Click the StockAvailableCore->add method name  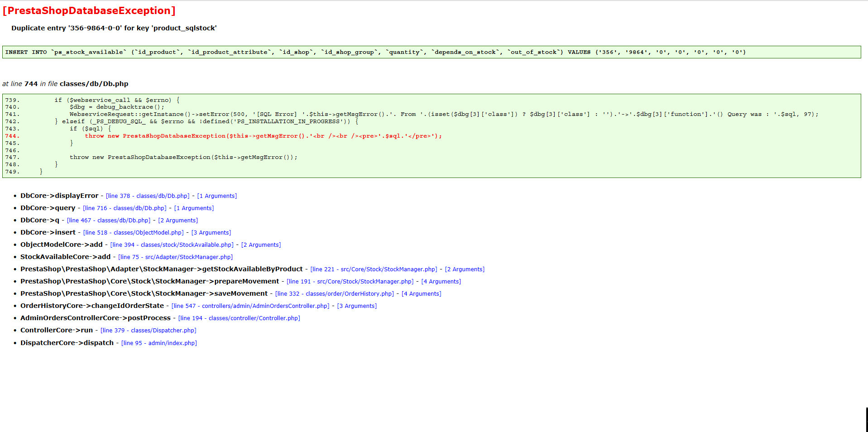pyautogui.click(x=66, y=257)
